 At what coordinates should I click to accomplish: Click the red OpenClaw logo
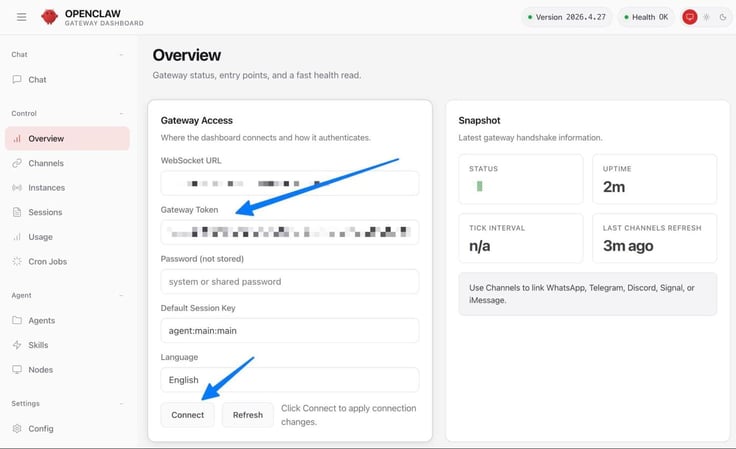(x=49, y=17)
